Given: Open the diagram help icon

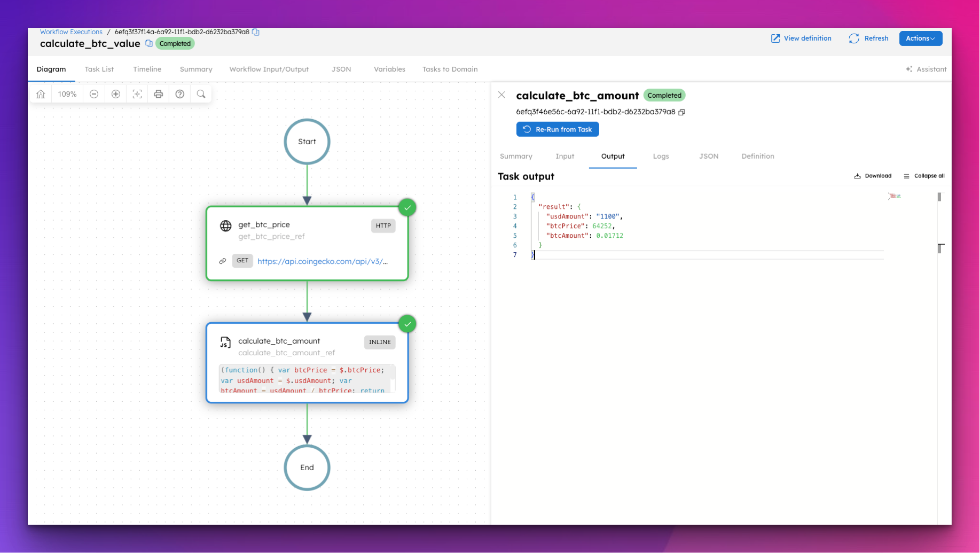Looking at the screenshot, I should click(180, 94).
